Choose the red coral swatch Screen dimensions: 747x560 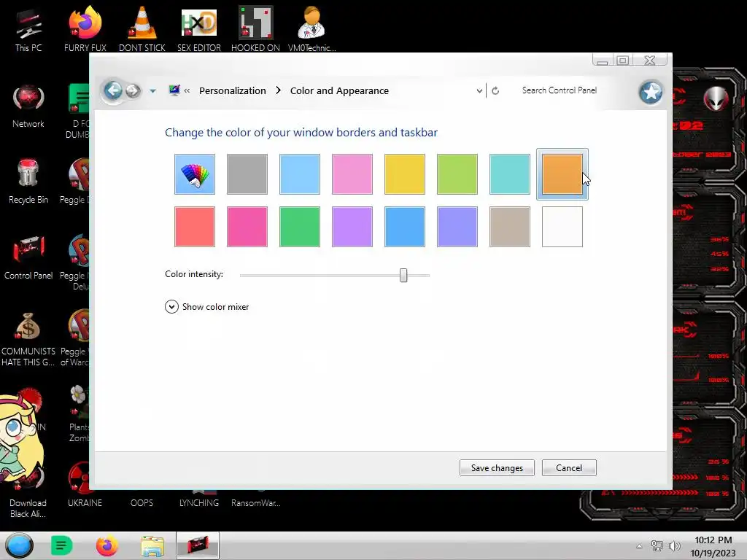point(194,227)
